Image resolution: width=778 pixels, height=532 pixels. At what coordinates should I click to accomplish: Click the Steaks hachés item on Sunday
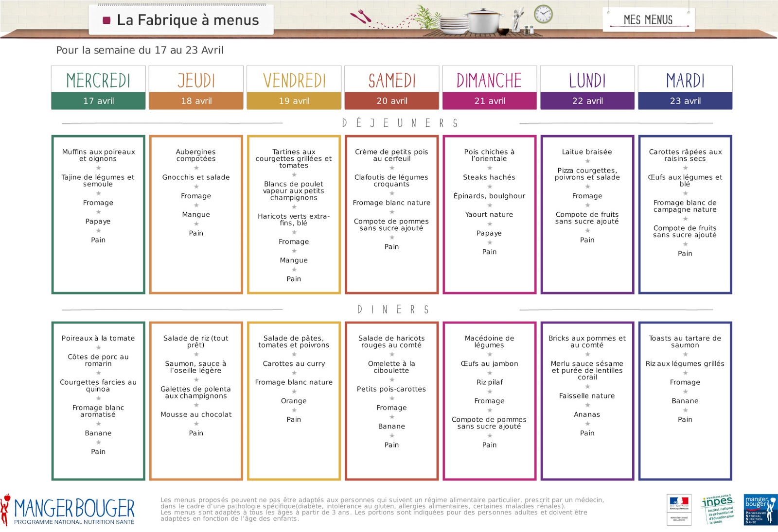tap(489, 177)
